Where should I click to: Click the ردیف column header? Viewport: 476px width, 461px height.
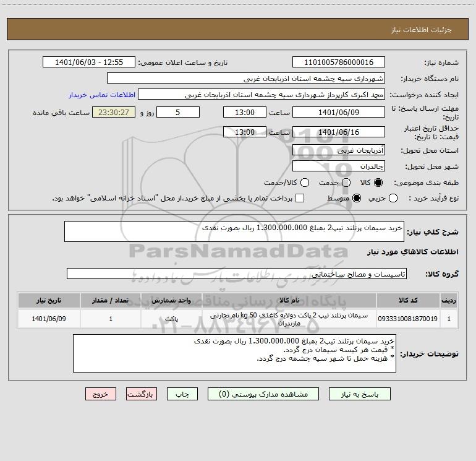[x=449, y=300]
